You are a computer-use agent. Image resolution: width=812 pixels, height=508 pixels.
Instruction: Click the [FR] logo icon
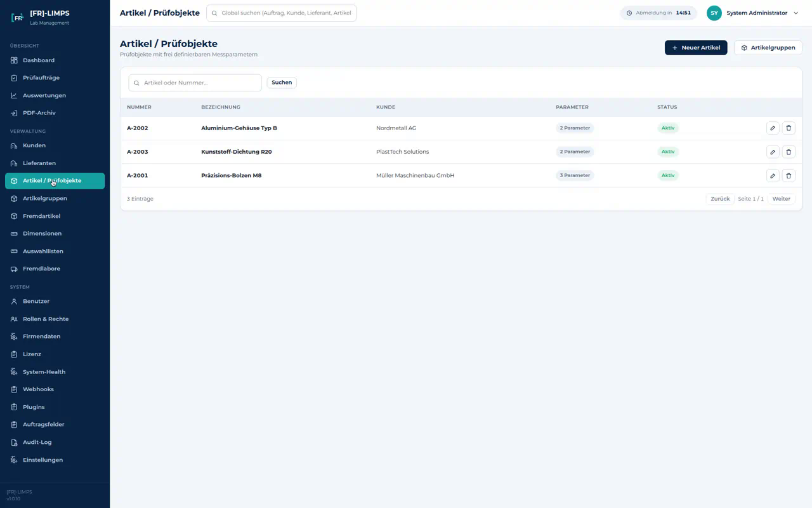click(17, 17)
